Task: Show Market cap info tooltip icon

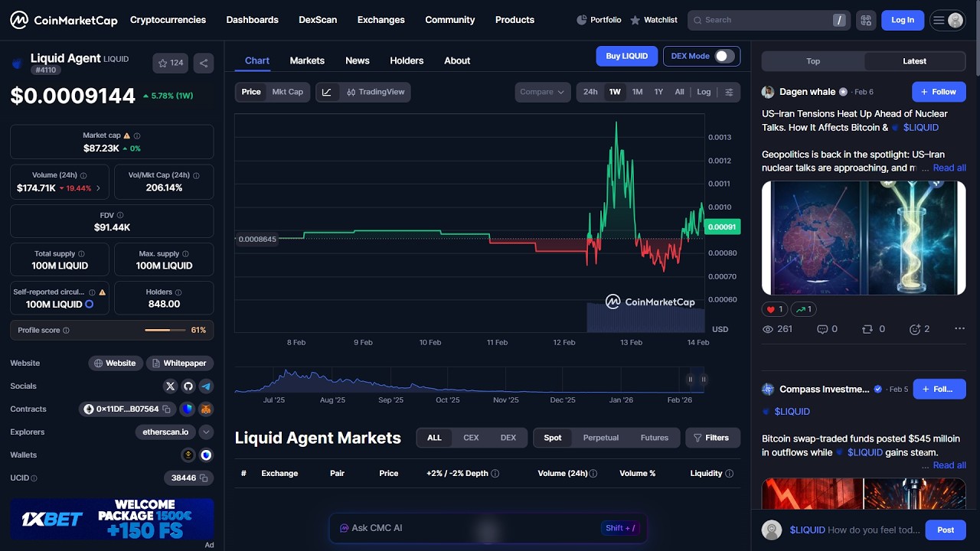Action: pyautogui.click(x=137, y=135)
